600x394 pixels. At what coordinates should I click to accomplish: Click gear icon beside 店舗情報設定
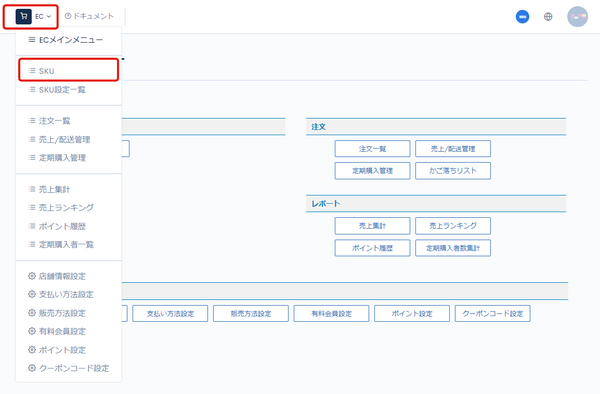pos(32,276)
